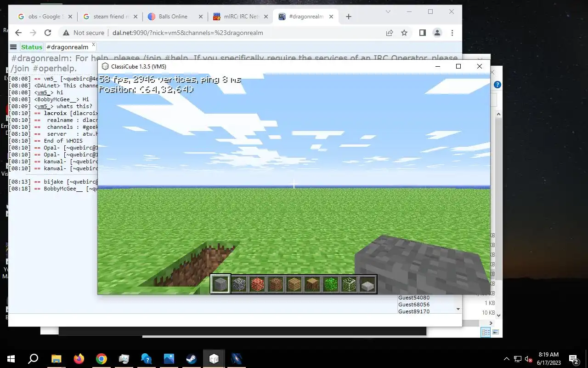This screenshot has height=368, width=588.
Task: Open Chrome side panel
Action: tap(423, 33)
